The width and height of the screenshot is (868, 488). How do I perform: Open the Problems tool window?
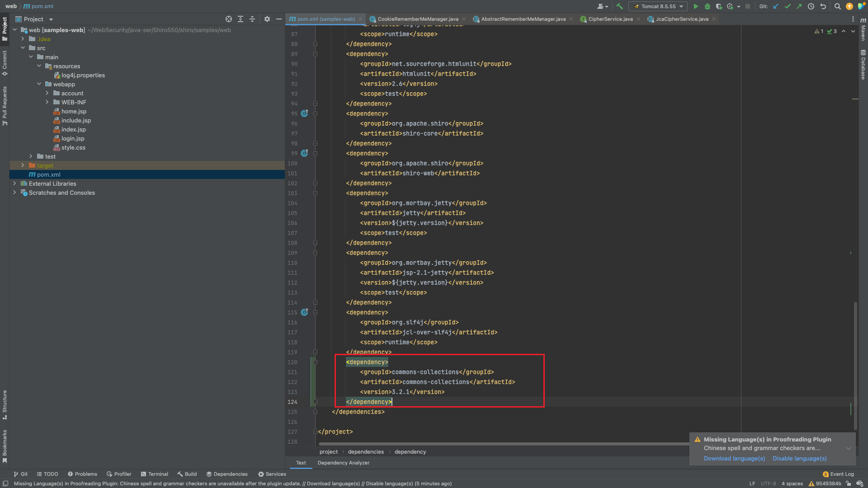point(82,474)
